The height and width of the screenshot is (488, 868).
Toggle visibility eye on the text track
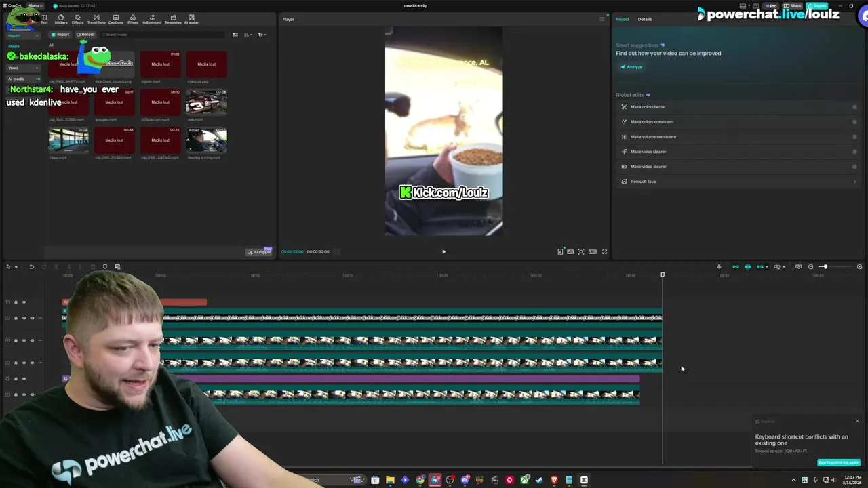point(24,302)
